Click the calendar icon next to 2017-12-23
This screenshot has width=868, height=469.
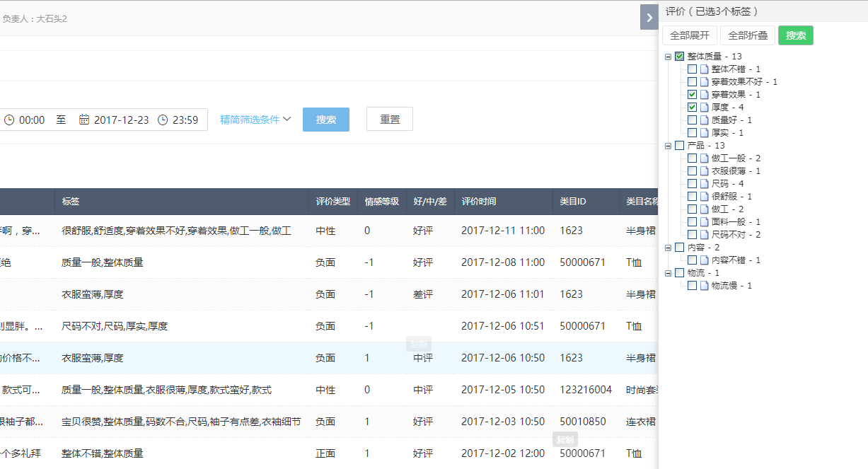click(x=84, y=120)
